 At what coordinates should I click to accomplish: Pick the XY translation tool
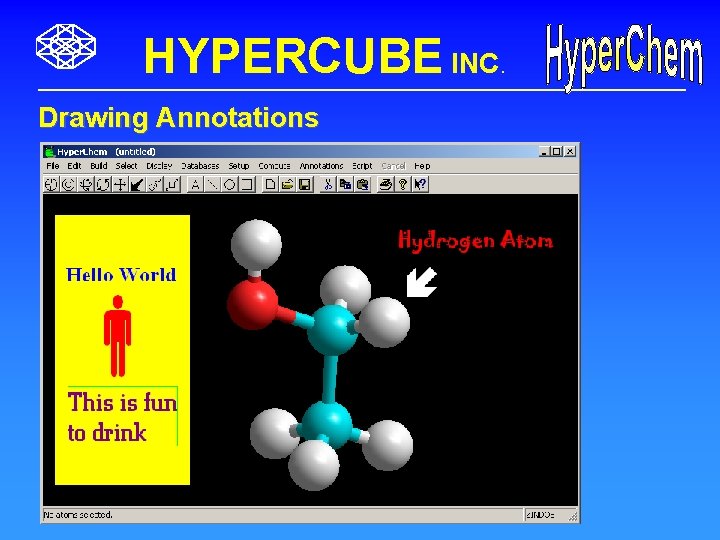120,185
